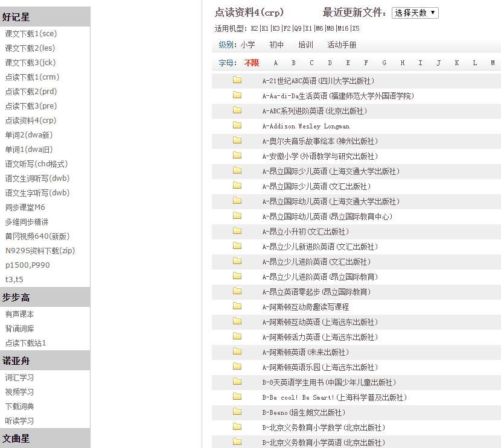The width and height of the screenshot is (501, 448).
Task: Click folder icon for A-阿斯顿互动奇趣读写课程
Action: point(237,306)
